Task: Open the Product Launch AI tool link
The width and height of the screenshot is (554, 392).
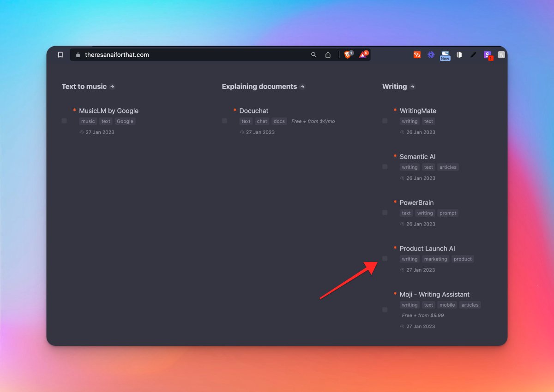Action: click(428, 249)
